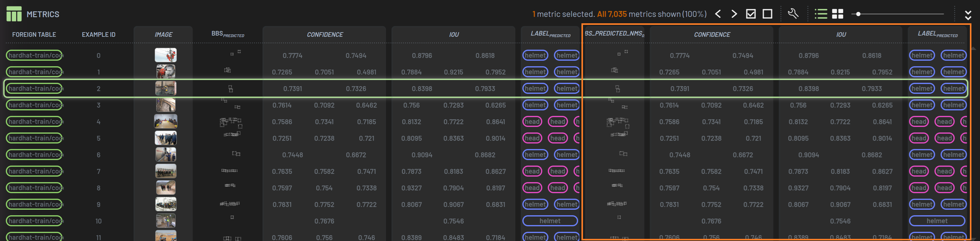This screenshot has width=980, height=241.
Task: Toggle the helmet label in row 10
Action: tap(550, 221)
